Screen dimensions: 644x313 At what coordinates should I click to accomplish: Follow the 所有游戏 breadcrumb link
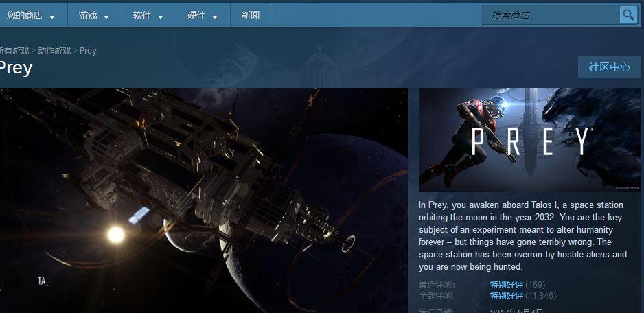(14, 51)
